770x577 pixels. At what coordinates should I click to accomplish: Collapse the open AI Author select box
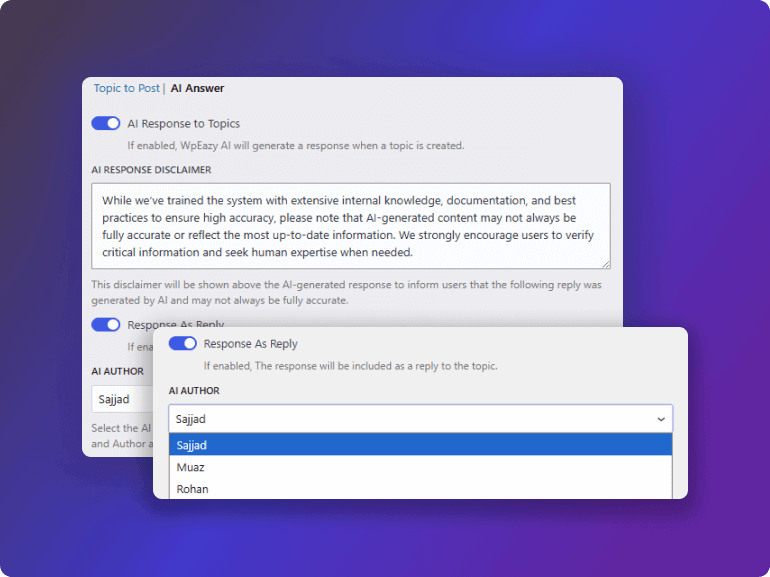coord(420,419)
